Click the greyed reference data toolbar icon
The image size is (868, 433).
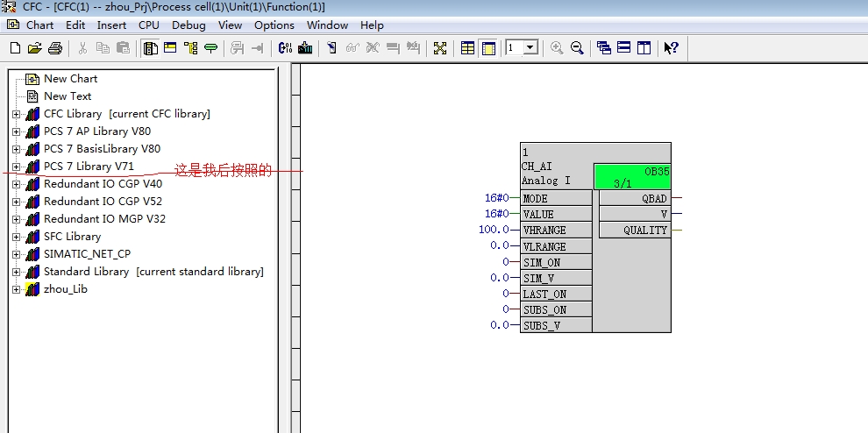[x=238, y=48]
